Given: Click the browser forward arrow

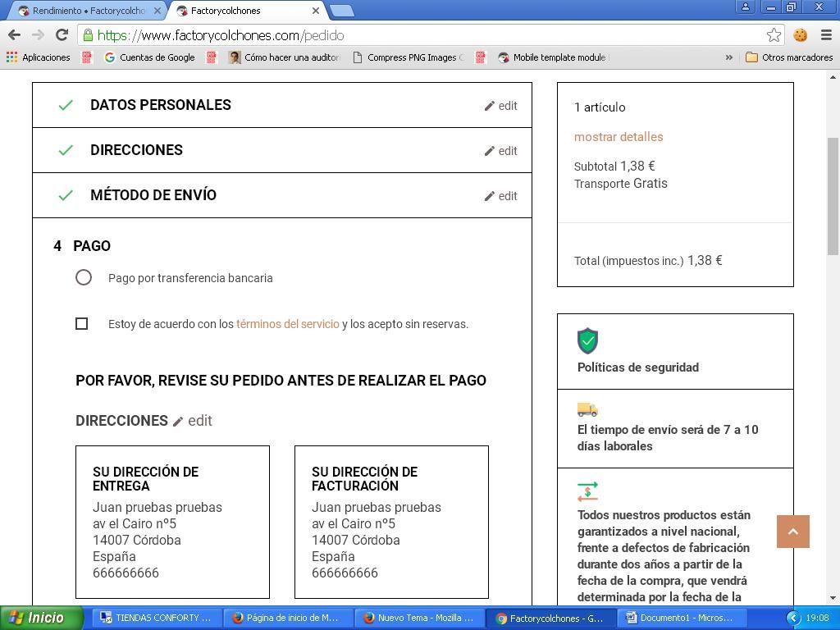Looking at the screenshot, I should 38,35.
